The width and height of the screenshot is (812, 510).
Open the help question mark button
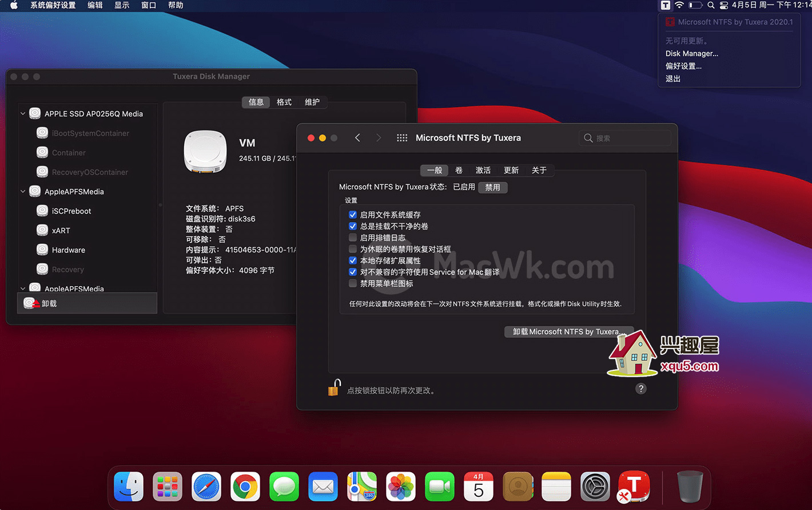[641, 389]
